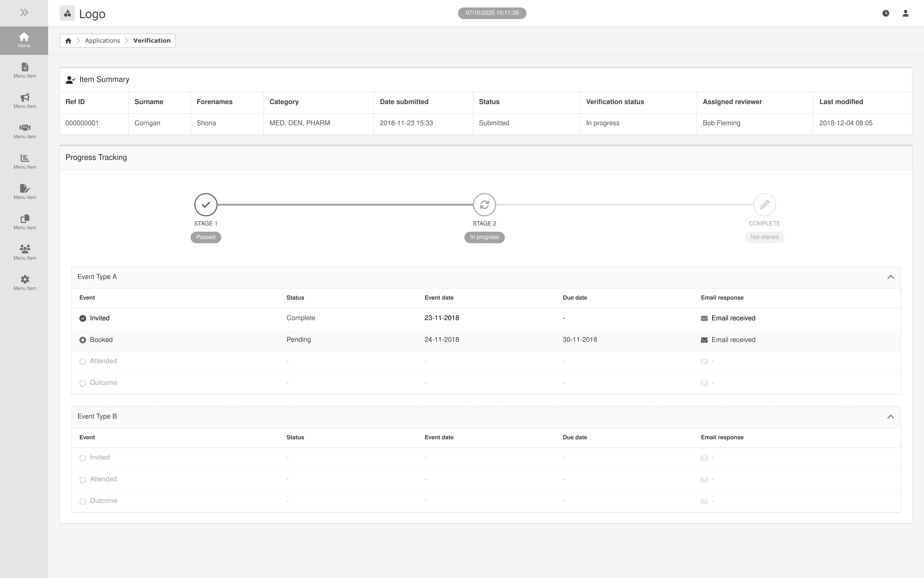Click the Due date header in Event Type B
Screen dimensions: 924x578
click(x=575, y=437)
